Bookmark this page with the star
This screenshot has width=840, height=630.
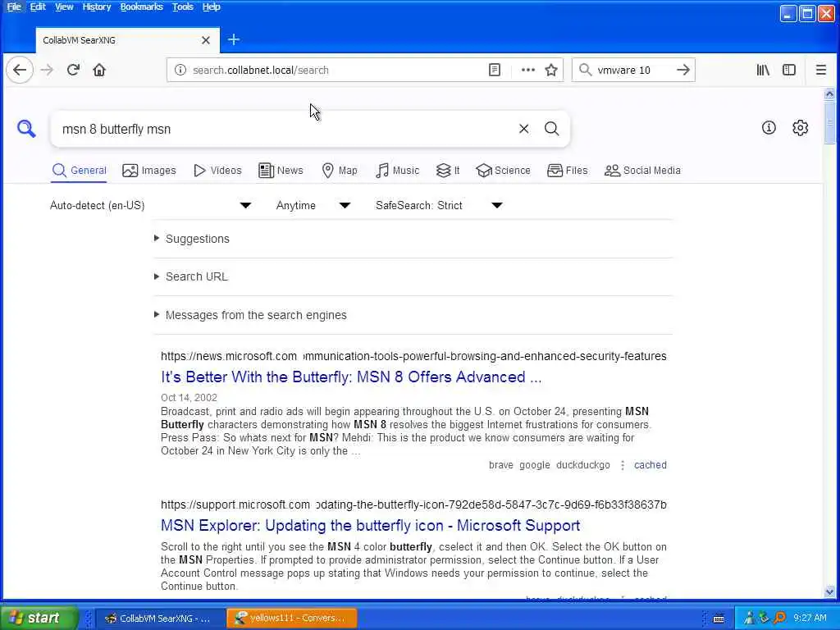(x=551, y=71)
